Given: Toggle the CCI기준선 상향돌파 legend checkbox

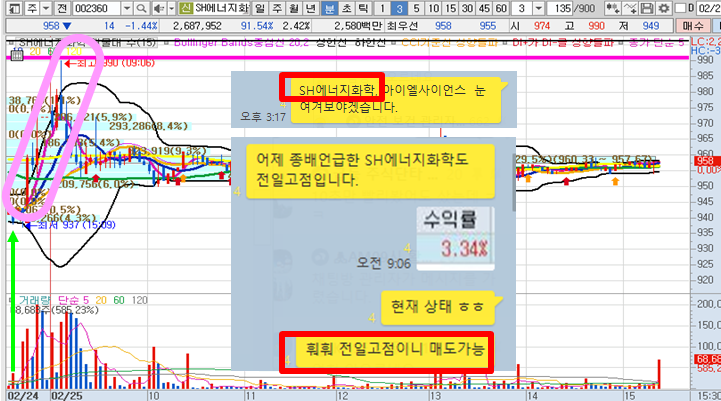Looking at the screenshot, I should [395, 43].
